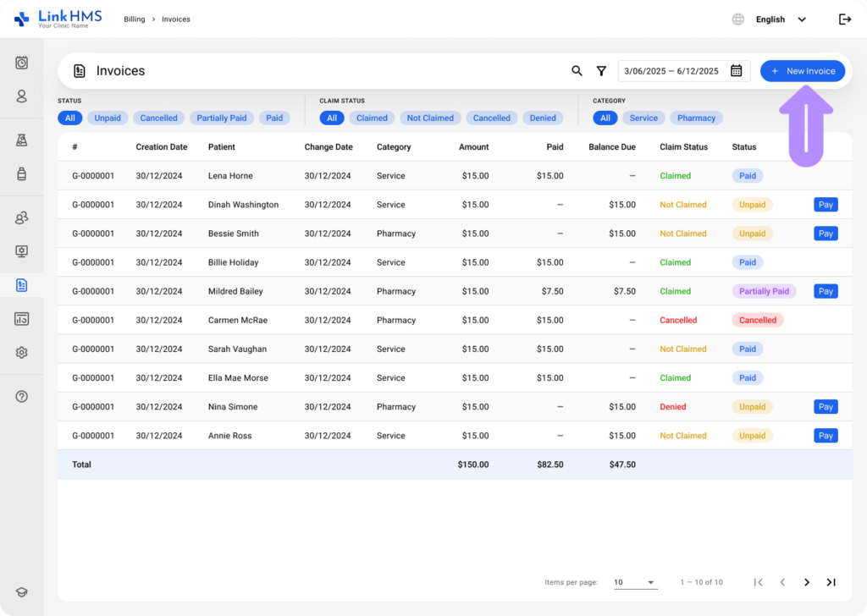Screen dimensions: 867x616
Task: Open the settings gear sidebar icon
Action: pyautogui.click(x=21, y=353)
